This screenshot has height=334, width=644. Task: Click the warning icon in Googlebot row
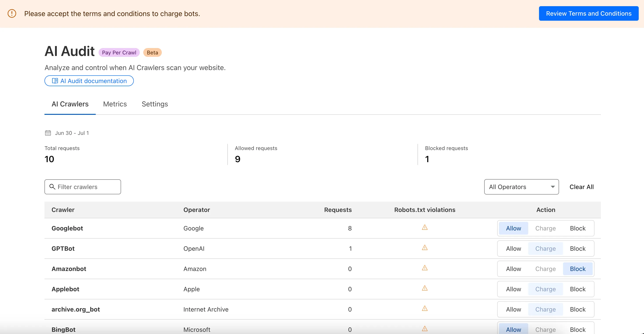click(425, 227)
